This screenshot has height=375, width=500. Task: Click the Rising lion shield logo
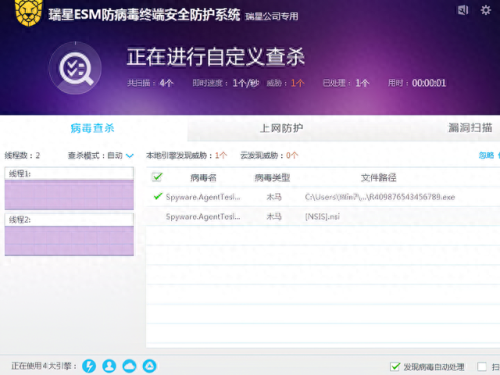[29, 13]
